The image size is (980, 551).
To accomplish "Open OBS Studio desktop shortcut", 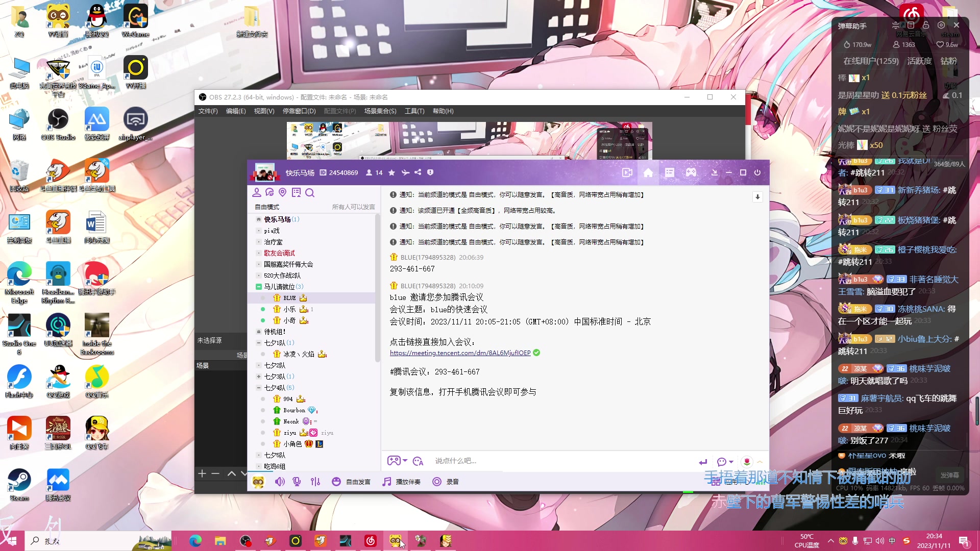I will pos(58,124).
